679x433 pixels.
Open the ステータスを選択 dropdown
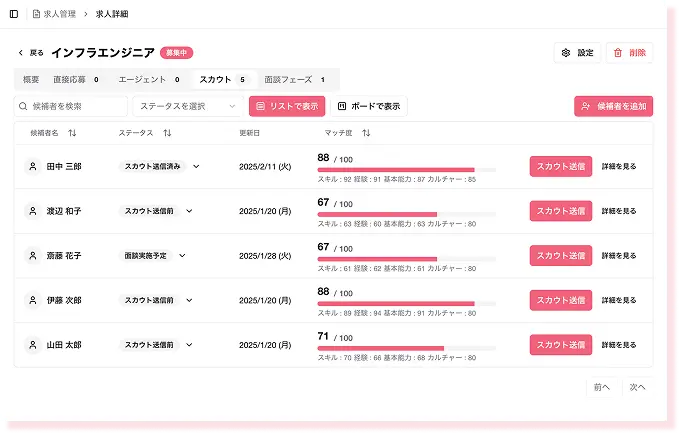tap(187, 106)
